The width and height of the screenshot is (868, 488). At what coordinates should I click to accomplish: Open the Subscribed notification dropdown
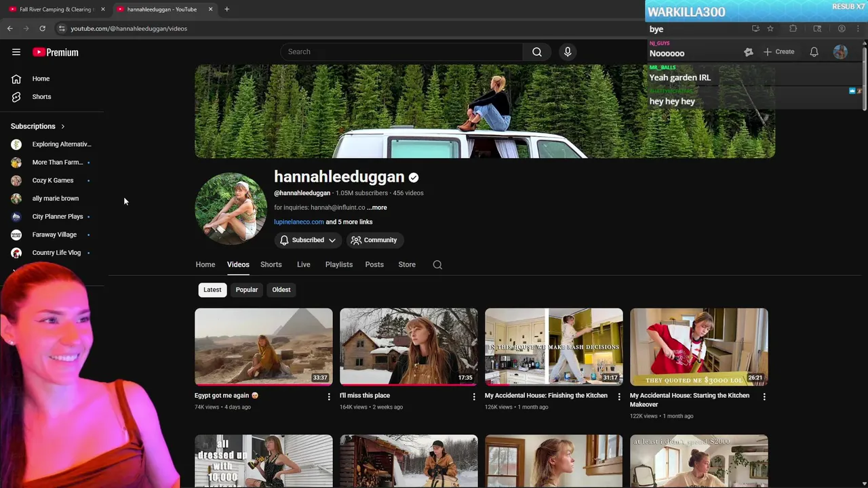(x=307, y=240)
